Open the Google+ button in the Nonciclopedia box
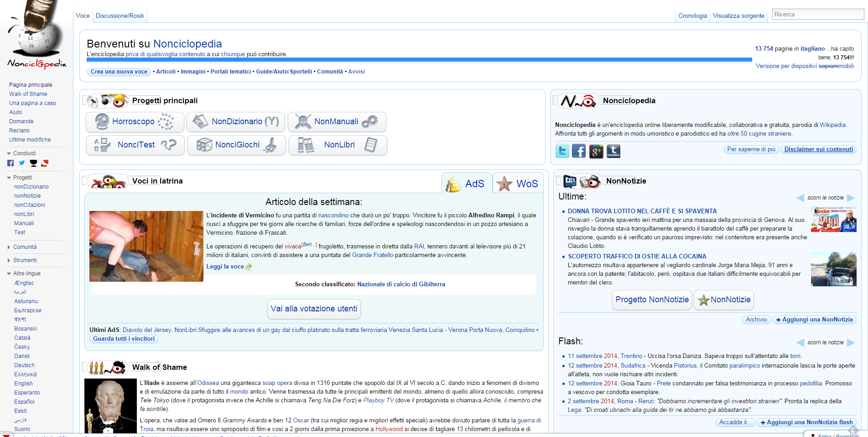 (x=596, y=151)
